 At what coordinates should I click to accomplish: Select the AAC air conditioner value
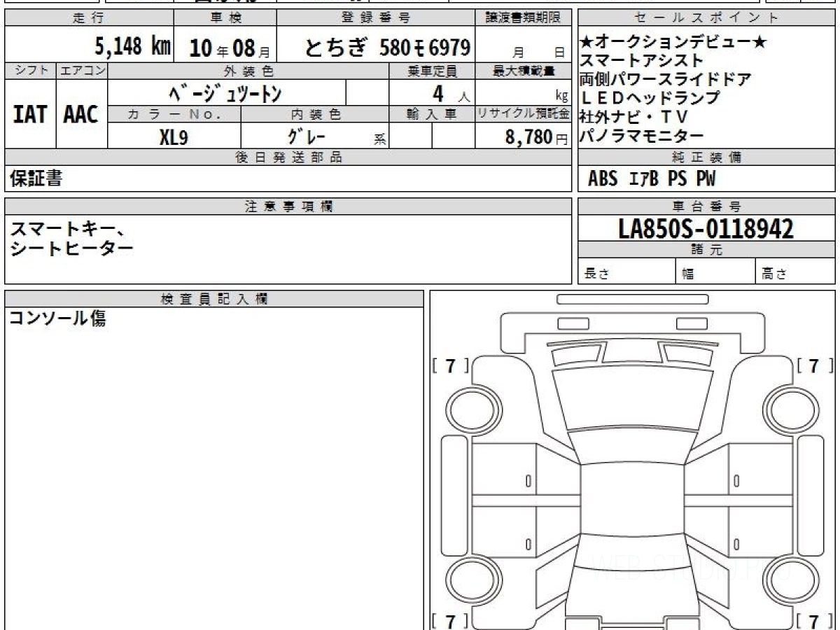(x=81, y=114)
